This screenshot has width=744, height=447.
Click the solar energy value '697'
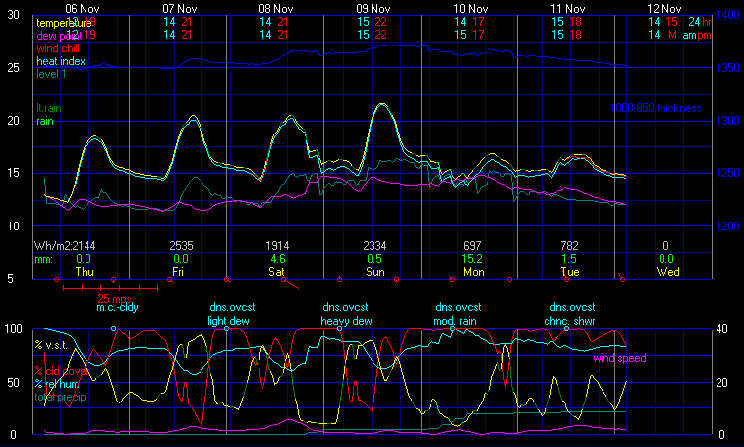(472, 246)
